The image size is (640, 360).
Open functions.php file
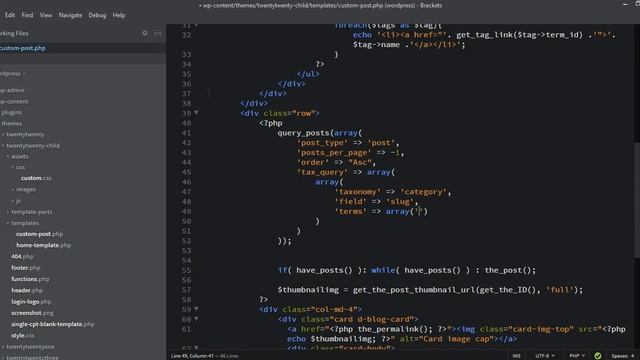click(x=30, y=279)
